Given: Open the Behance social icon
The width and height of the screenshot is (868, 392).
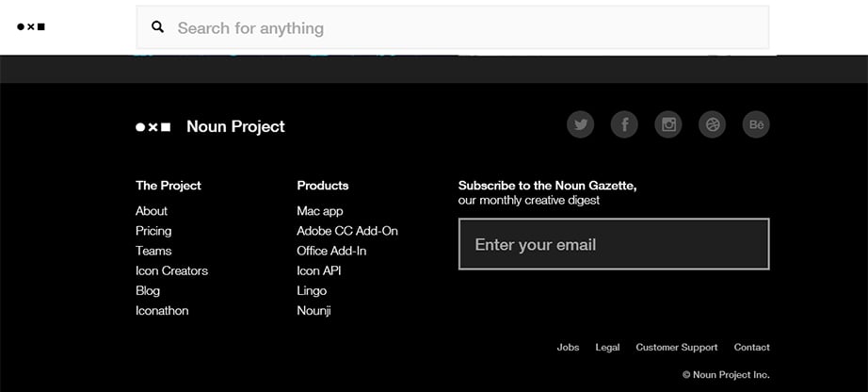Looking at the screenshot, I should pyautogui.click(x=756, y=124).
